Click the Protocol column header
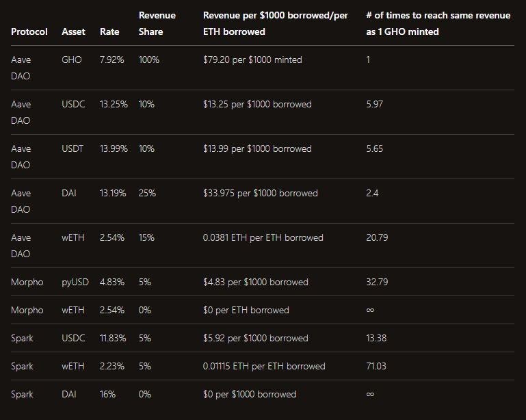 pos(29,32)
